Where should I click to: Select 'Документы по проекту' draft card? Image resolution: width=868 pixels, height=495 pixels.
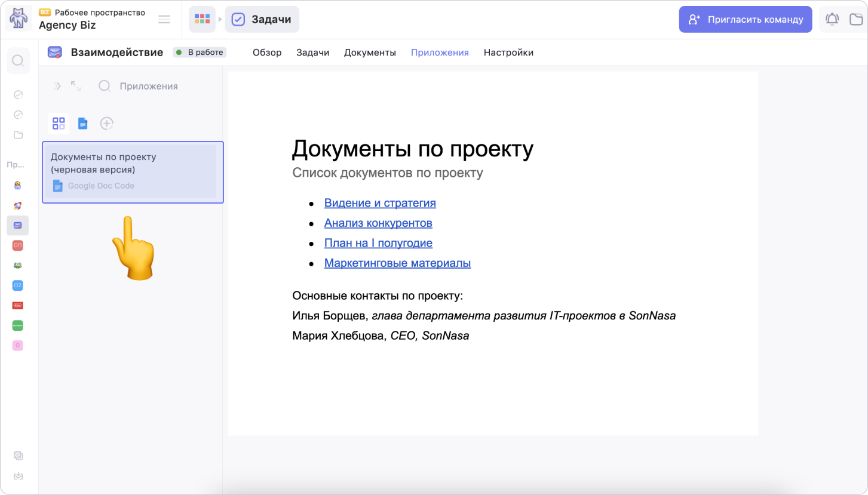(132, 172)
